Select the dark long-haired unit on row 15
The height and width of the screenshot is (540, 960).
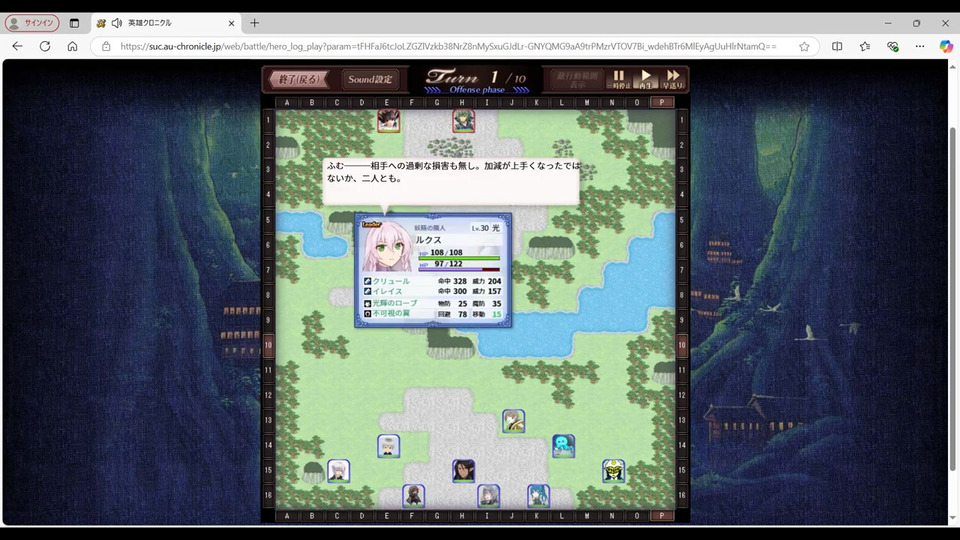[463, 471]
